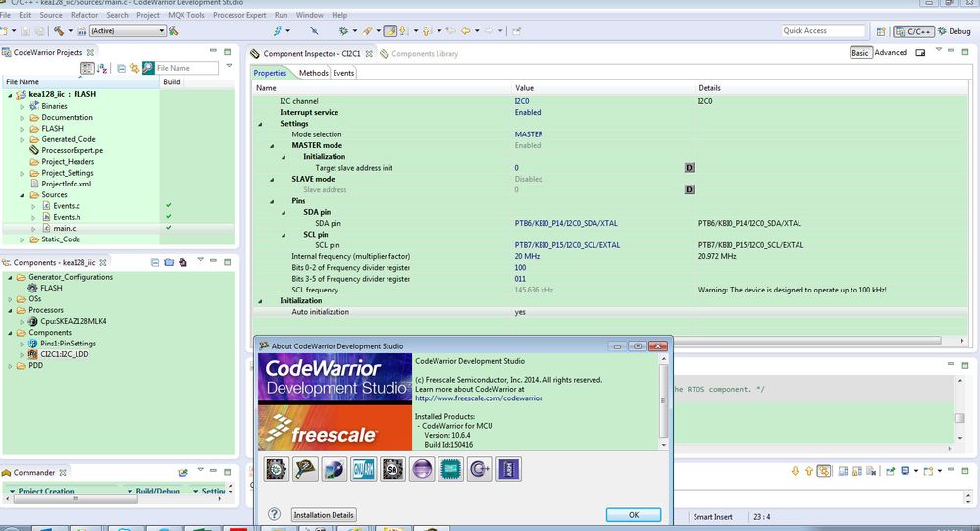
Task: Click OK in the About dialog
Action: [633, 514]
